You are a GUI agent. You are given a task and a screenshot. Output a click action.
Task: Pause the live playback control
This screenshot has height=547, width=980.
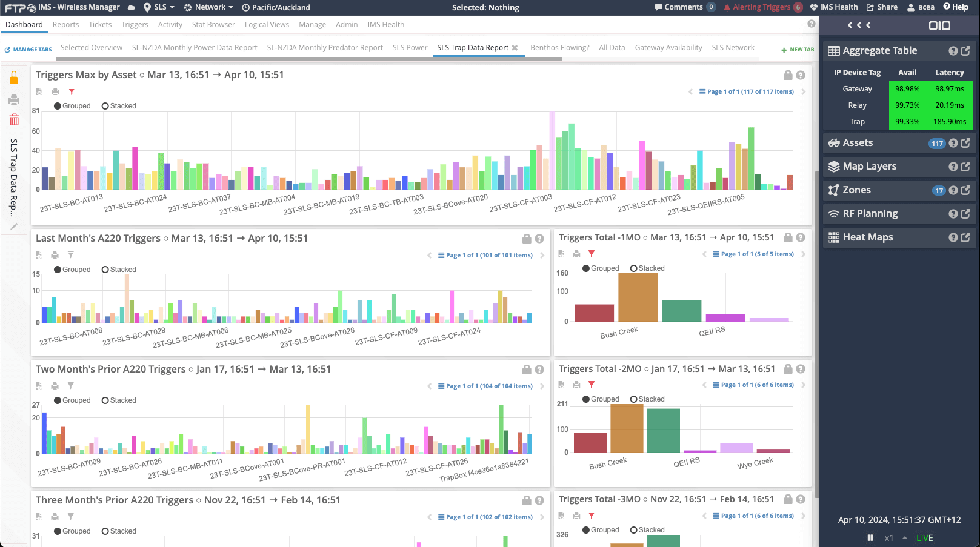(870, 537)
